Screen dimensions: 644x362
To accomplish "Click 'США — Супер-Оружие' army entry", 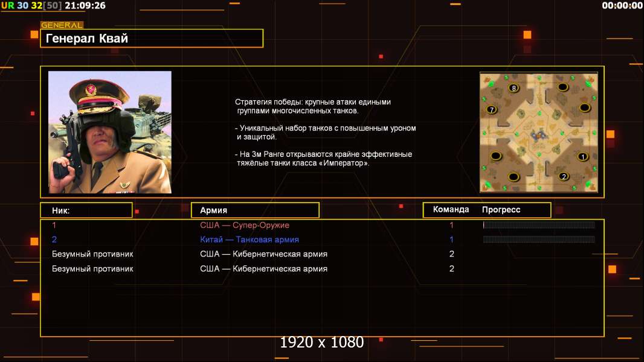I will click(245, 225).
